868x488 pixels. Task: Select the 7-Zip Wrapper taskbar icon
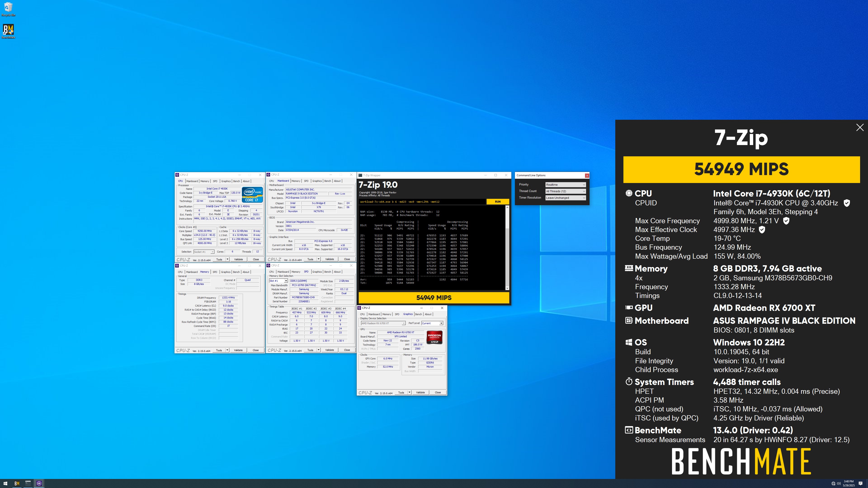click(28, 483)
